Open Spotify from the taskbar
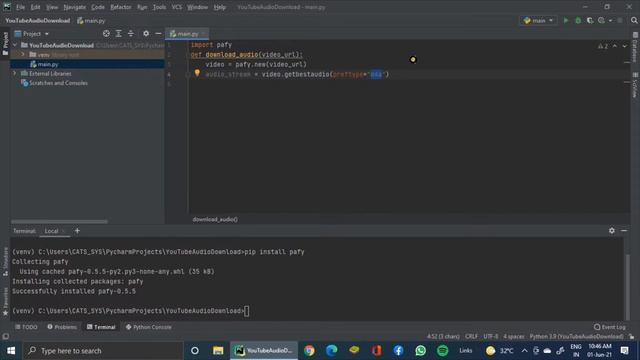 pyautogui.click(x=442, y=350)
